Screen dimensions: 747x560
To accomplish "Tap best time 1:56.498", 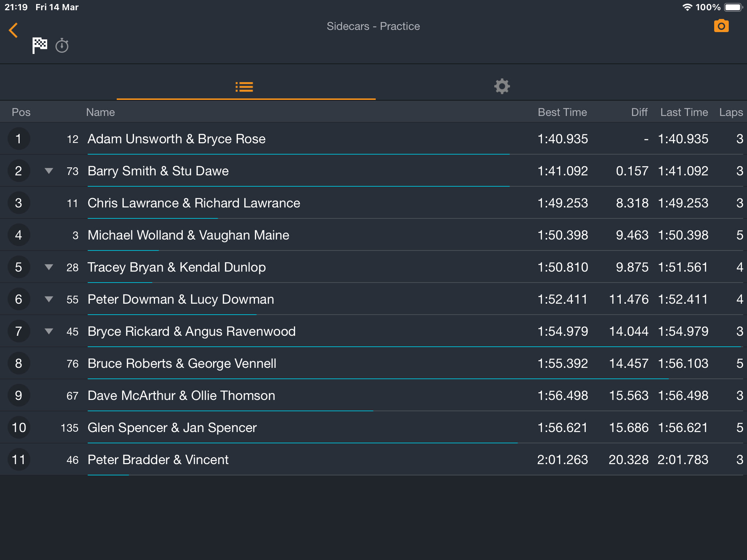I will 563,395.
